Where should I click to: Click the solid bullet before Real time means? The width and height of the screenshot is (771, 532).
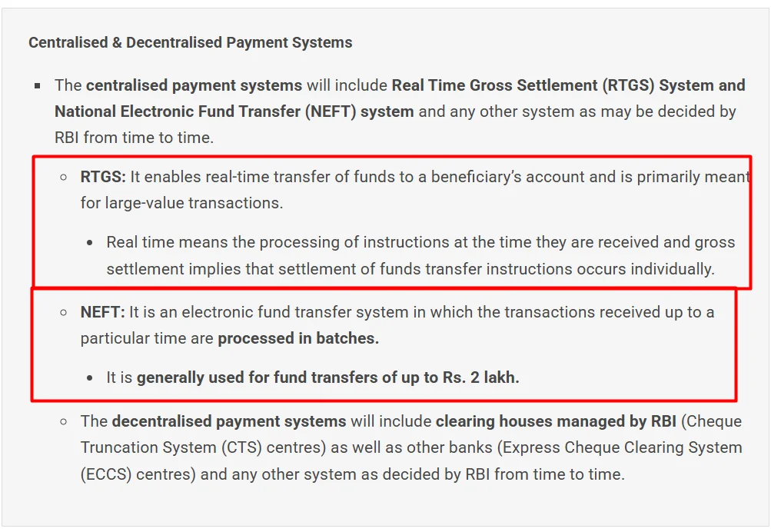click(x=89, y=243)
